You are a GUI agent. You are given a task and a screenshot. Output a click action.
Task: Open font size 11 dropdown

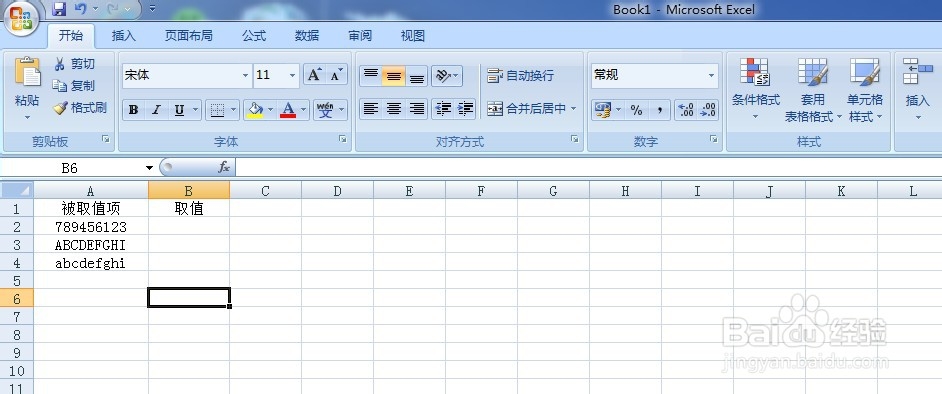(293, 75)
